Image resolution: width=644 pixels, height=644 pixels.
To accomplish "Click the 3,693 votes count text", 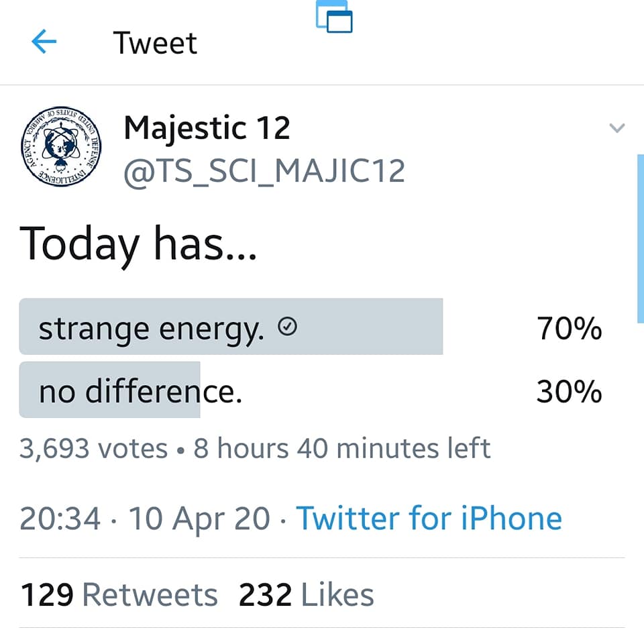I will point(93,448).
